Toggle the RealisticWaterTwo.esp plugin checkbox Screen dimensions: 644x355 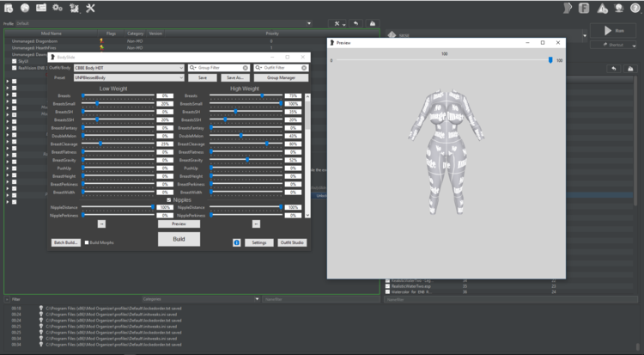(387, 286)
